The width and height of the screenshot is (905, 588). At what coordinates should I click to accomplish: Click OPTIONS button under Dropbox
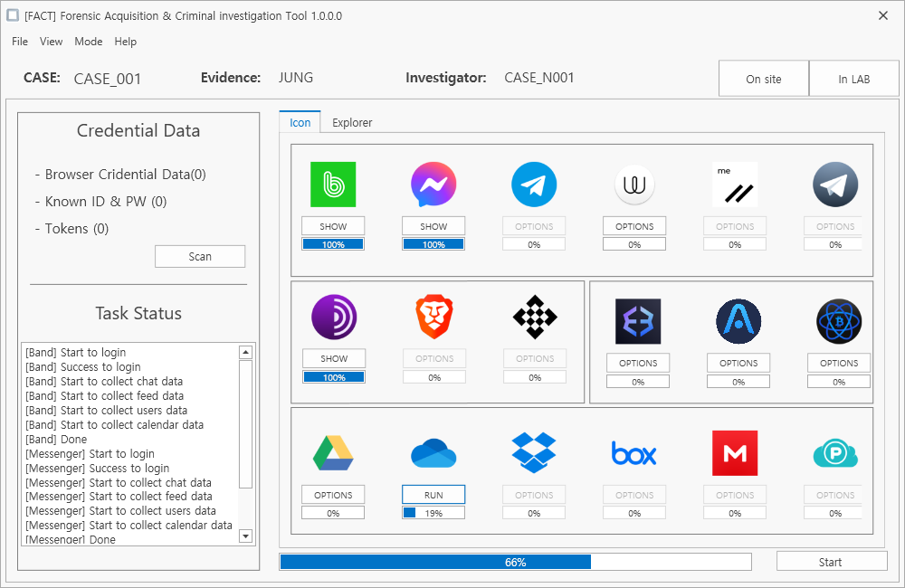coord(534,495)
